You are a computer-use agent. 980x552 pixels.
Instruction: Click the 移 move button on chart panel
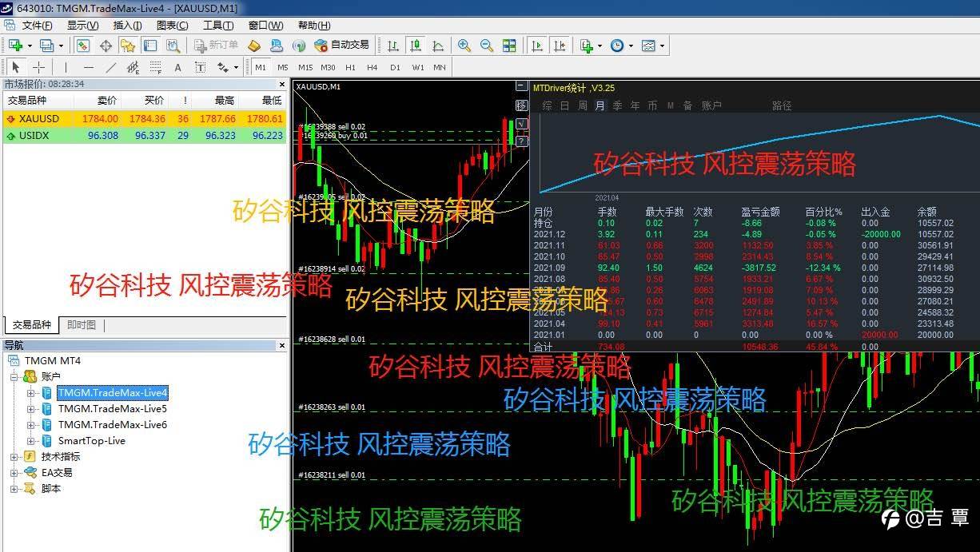tap(521, 105)
